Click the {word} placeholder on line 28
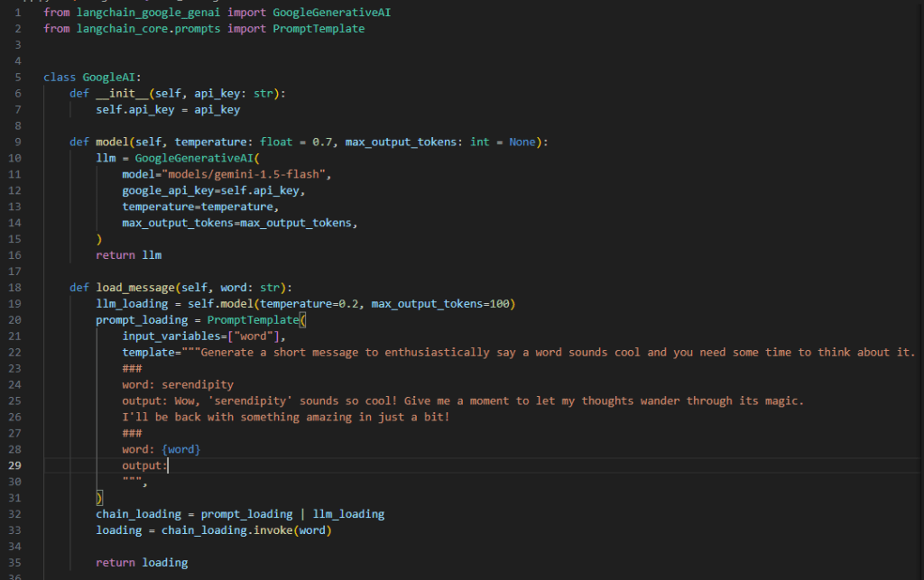The height and width of the screenshot is (580, 924). 181,449
